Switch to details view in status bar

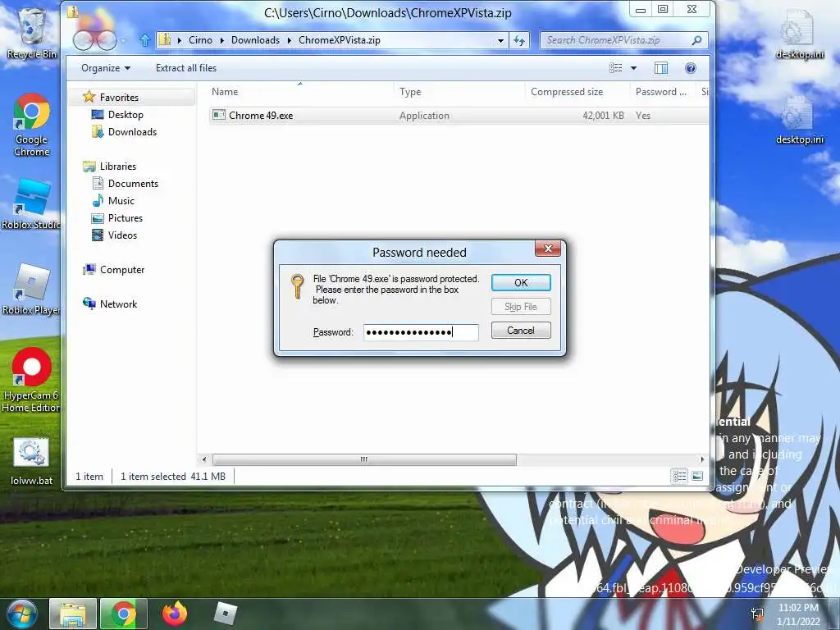pyautogui.click(x=679, y=476)
